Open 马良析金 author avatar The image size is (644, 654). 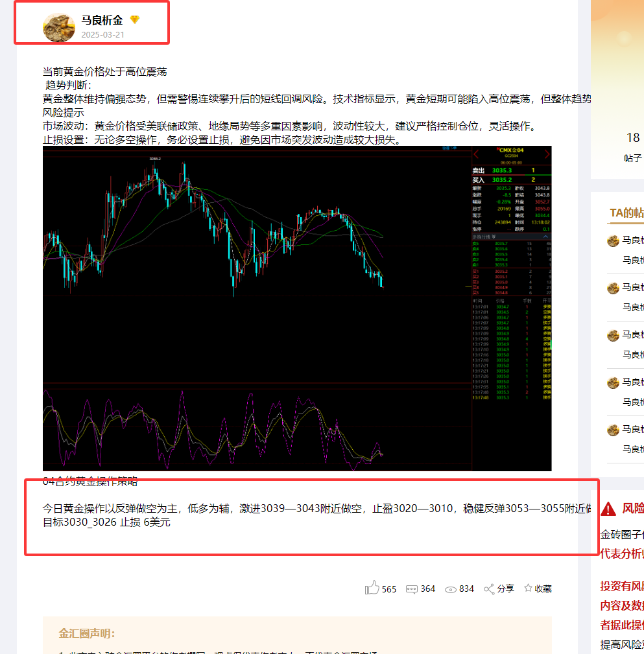59,27
